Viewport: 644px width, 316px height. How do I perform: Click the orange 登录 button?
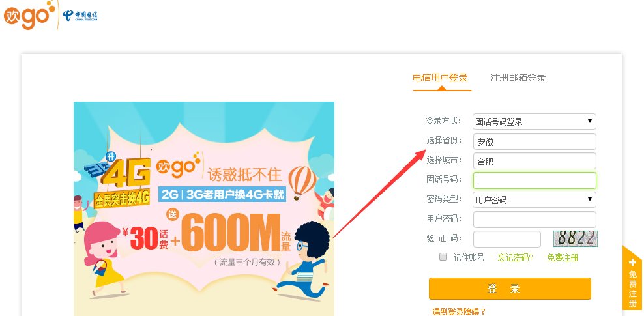pyautogui.click(x=510, y=289)
